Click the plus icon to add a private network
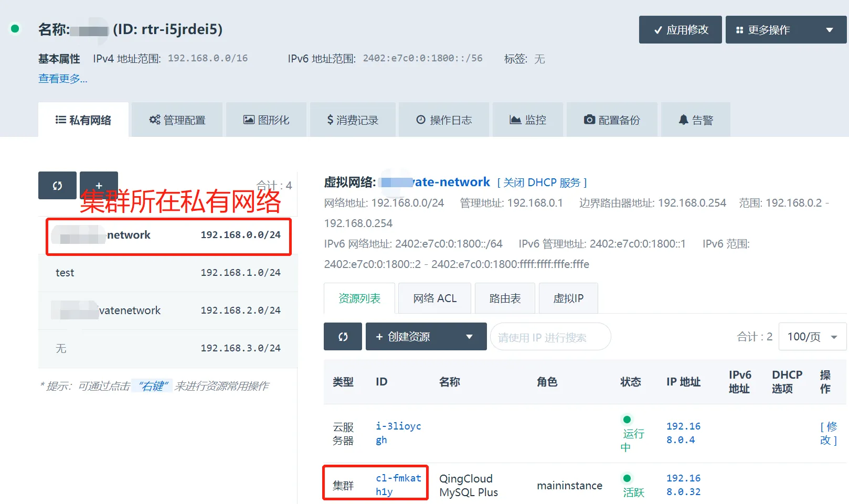Image resolution: width=849 pixels, height=504 pixels. (x=99, y=185)
